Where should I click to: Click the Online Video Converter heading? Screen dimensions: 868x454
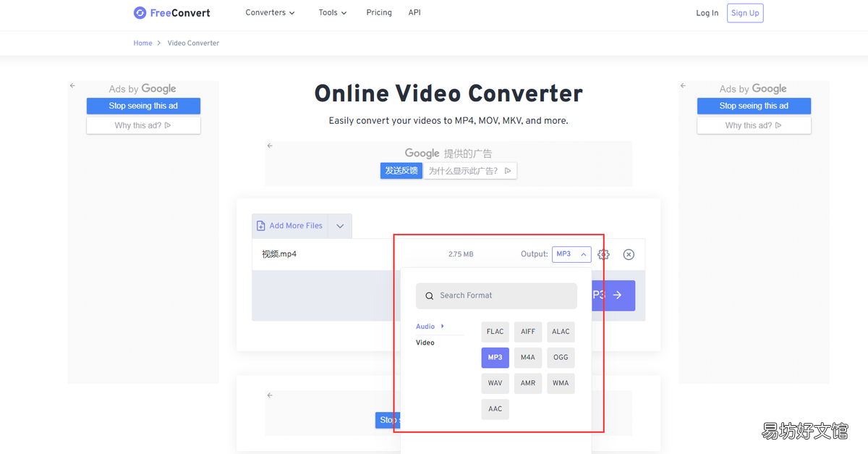pyautogui.click(x=448, y=93)
